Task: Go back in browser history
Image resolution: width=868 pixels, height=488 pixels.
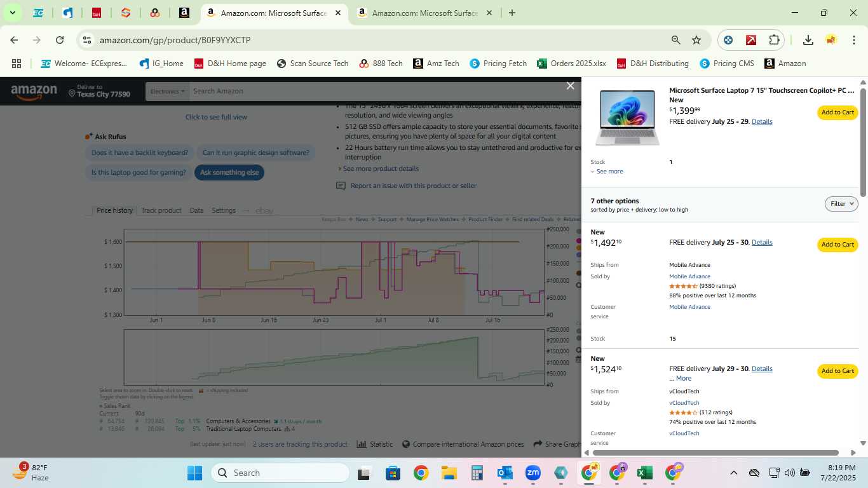Action: pyautogui.click(x=14, y=40)
